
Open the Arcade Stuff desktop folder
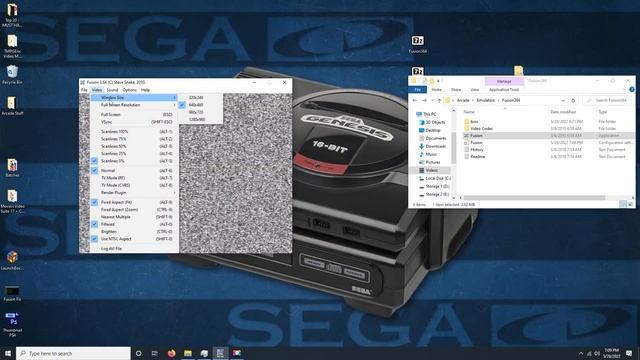click(x=12, y=106)
